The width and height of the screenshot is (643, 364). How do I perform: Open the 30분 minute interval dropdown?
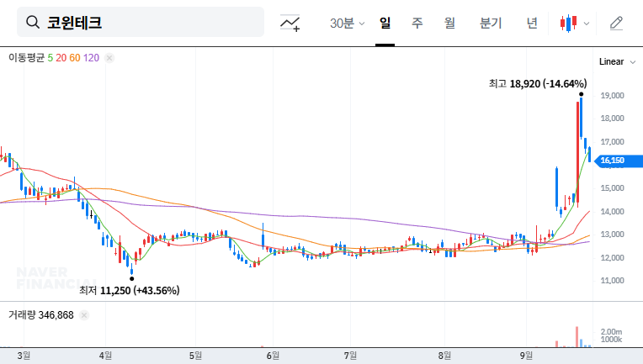347,23
